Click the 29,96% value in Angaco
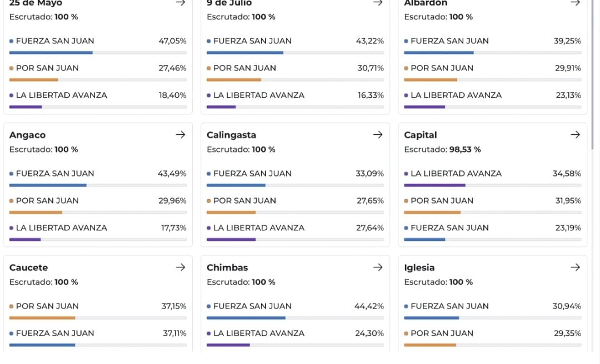Viewport: 600px width, 364px height. pyautogui.click(x=173, y=201)
